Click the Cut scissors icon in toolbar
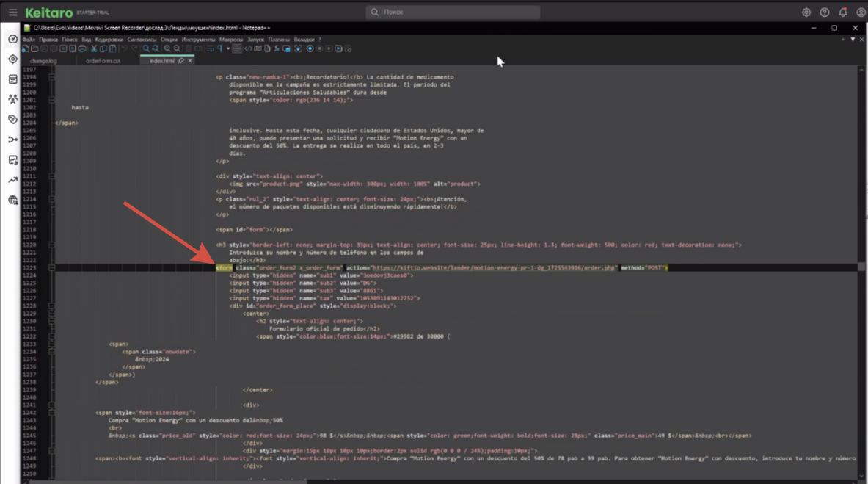The image size is (868, 484). click(94, 49)
